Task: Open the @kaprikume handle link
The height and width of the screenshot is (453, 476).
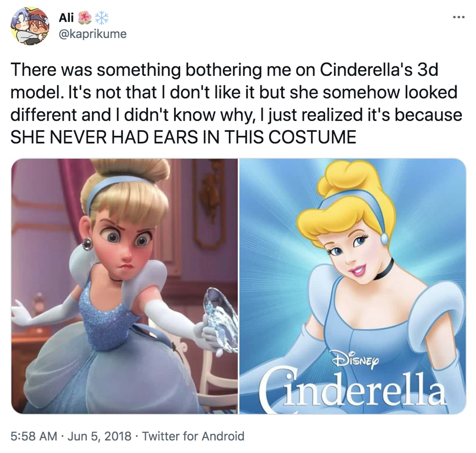Action: [x=93, y=34]
